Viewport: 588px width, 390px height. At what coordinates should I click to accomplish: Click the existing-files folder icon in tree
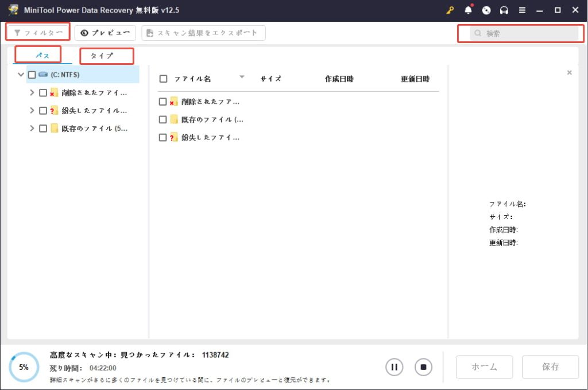[55, 128]
